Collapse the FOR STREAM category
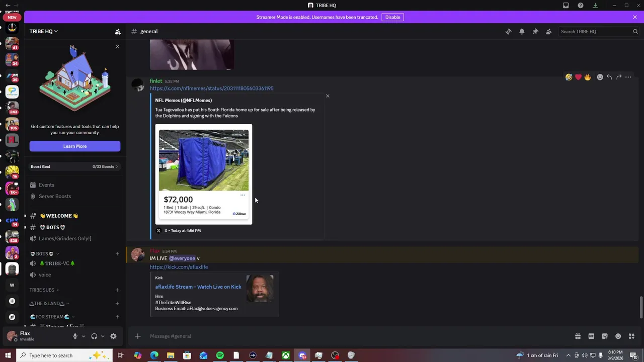 [x=52, y=317]
